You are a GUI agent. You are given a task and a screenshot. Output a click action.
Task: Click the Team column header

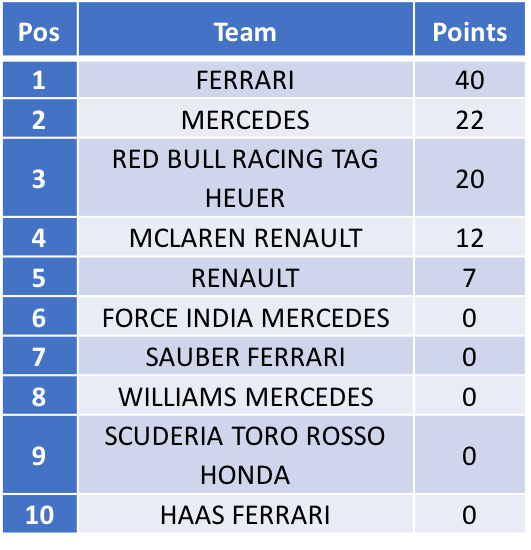(246, 28)
